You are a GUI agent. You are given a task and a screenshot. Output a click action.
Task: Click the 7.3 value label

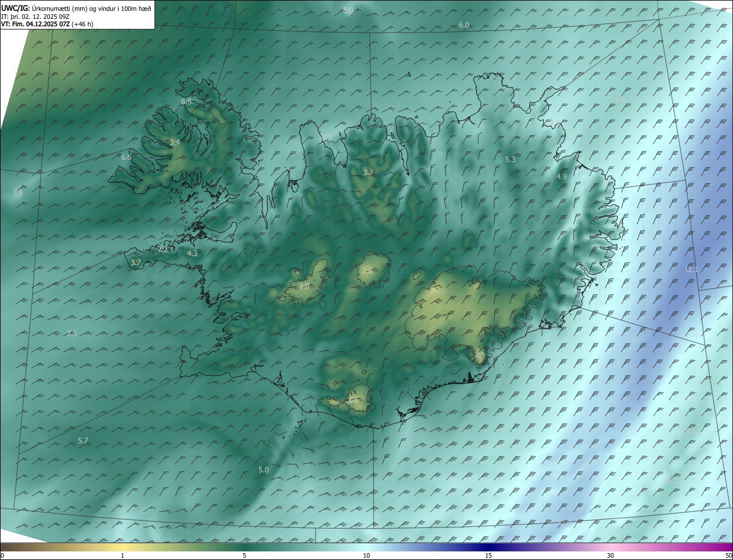(x=71, y=333)
